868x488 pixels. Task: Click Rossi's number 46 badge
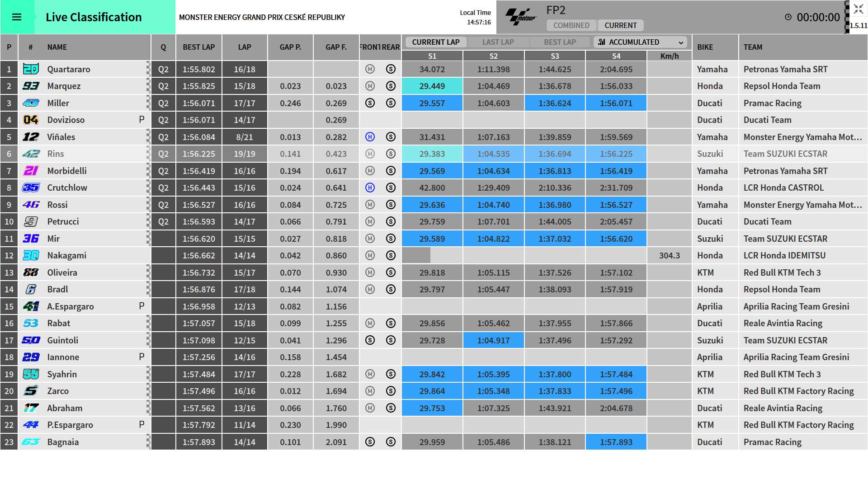tap(31, 205)
